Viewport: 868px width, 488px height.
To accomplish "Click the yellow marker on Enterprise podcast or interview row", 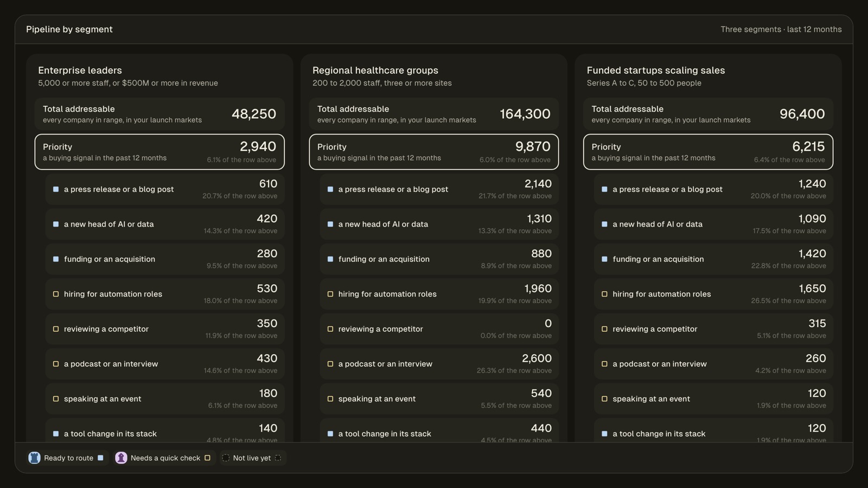I will click(x=56, y=364).
